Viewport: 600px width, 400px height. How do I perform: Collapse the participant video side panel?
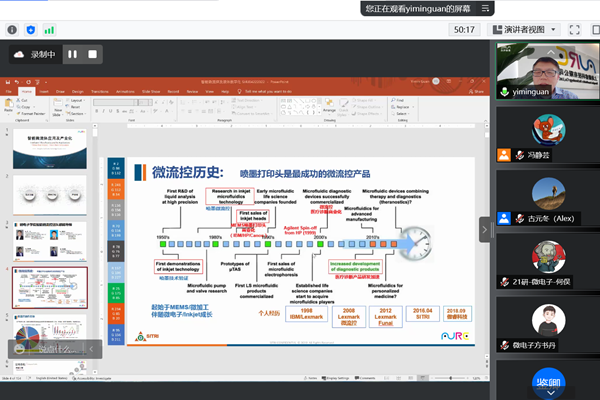pyautogui.click(x=485, y=229)
